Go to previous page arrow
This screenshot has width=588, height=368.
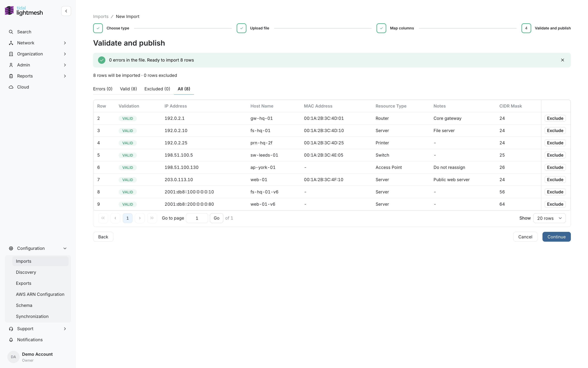click(115, 218)
